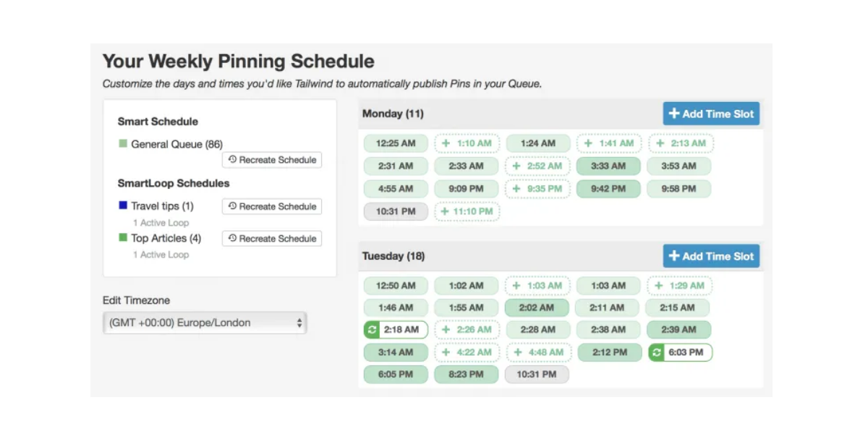Image resolution: width=868 pixels, height=434 pixels.
Task: Click the plus icon on 1:29 AM slot
Action: (x=658, y=286)
